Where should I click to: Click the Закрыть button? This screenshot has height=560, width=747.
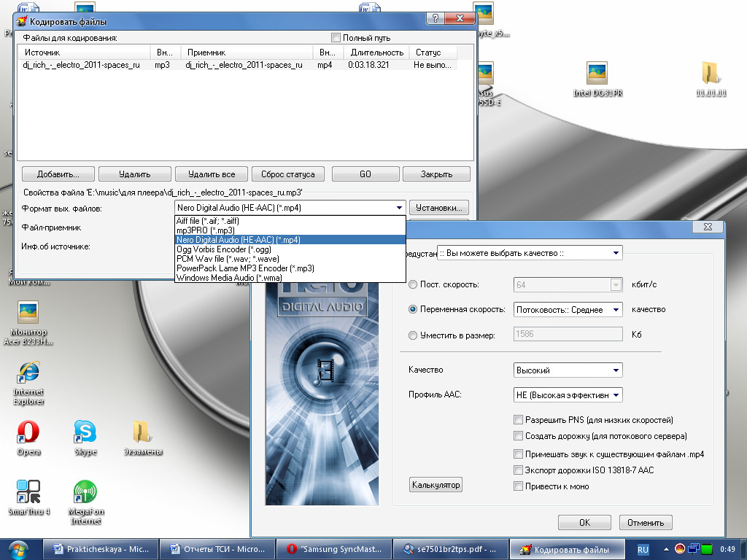(436, 174)
